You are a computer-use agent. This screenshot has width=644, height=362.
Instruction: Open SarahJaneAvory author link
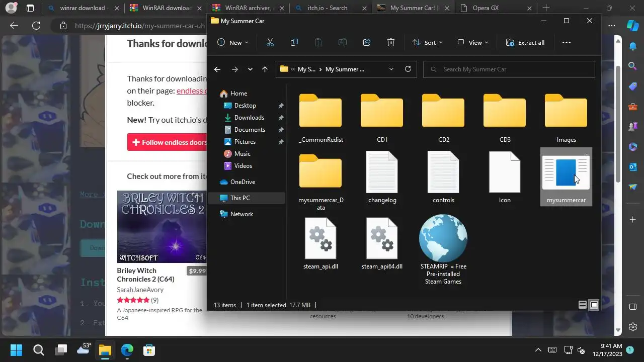(x=140, y=290)
